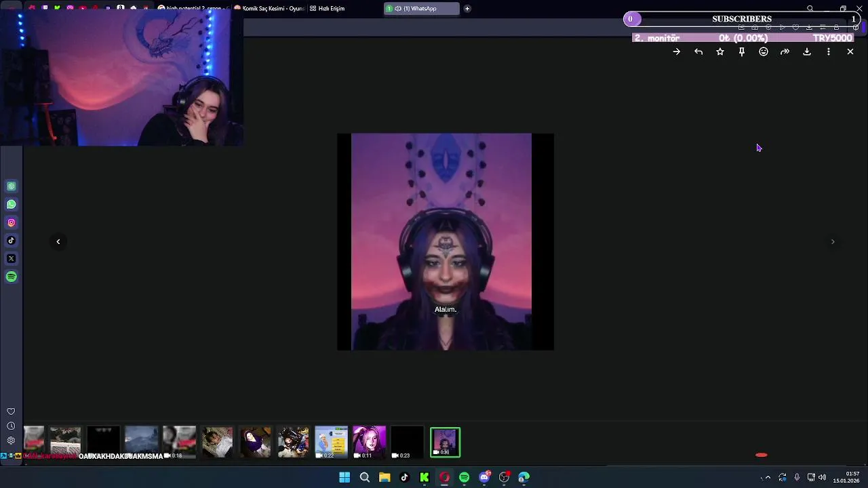Select the snowy mountain photo thumbnail
868x488 pixels.
click(x=142, y=442)
